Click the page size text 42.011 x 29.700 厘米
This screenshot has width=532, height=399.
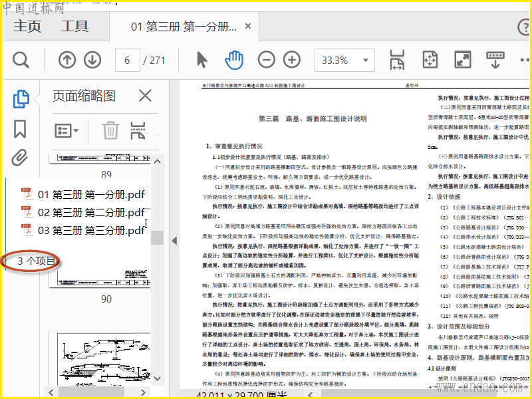(x=241, y=394)
